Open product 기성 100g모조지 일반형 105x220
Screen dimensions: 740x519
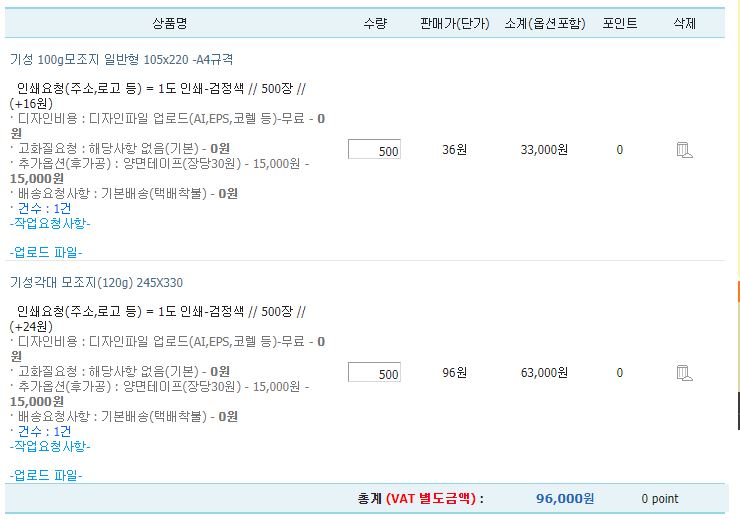pyautogui.click(x=121, y=59)
